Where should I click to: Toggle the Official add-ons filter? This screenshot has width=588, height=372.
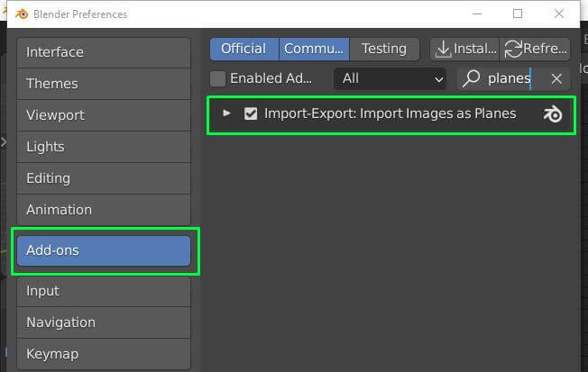pyautogui.click(x=243, y=49)
